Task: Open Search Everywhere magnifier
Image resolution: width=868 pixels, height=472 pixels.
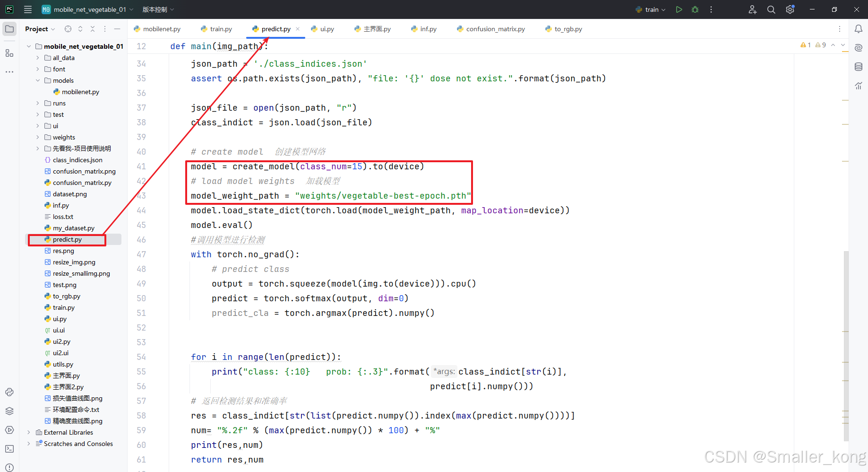Action: (x=771, y=9)
